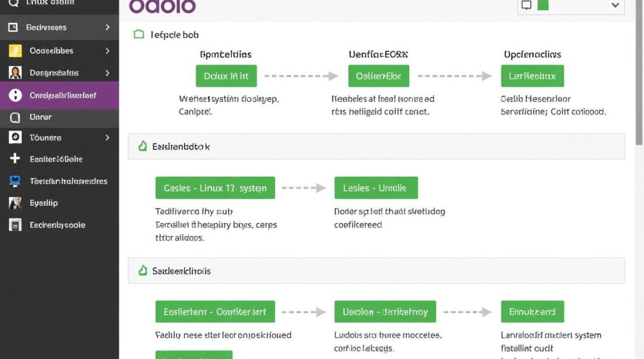This screenshot has width=644, height=359.
Task: Click the white plus icon in sidebar
Action: coord(15,158)
